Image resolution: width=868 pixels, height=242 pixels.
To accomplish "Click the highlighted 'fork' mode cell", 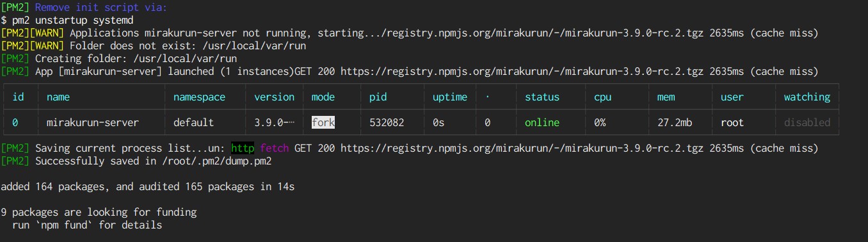I will pos(323,122).
